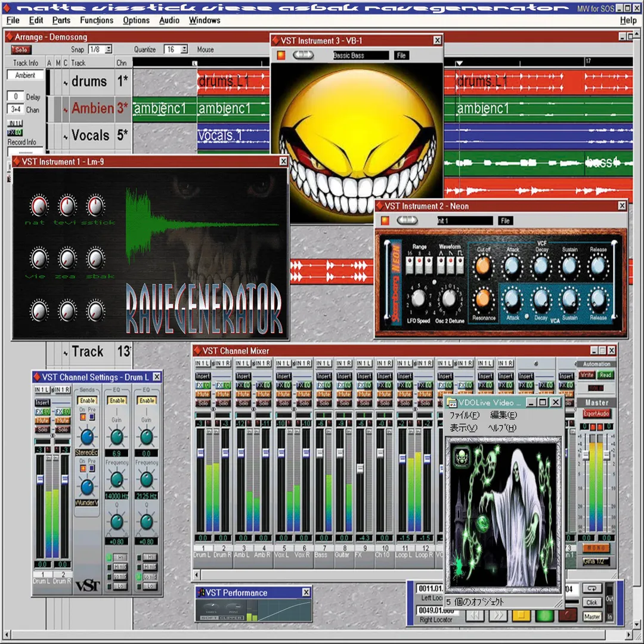Screen dimensions: 644x644
Task: Click the Export Audio button in the Master section
Action: [597, 414]
